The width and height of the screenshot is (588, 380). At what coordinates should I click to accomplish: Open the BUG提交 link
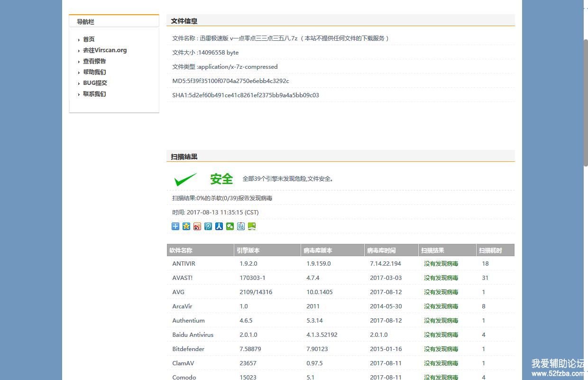click(95, 83)
